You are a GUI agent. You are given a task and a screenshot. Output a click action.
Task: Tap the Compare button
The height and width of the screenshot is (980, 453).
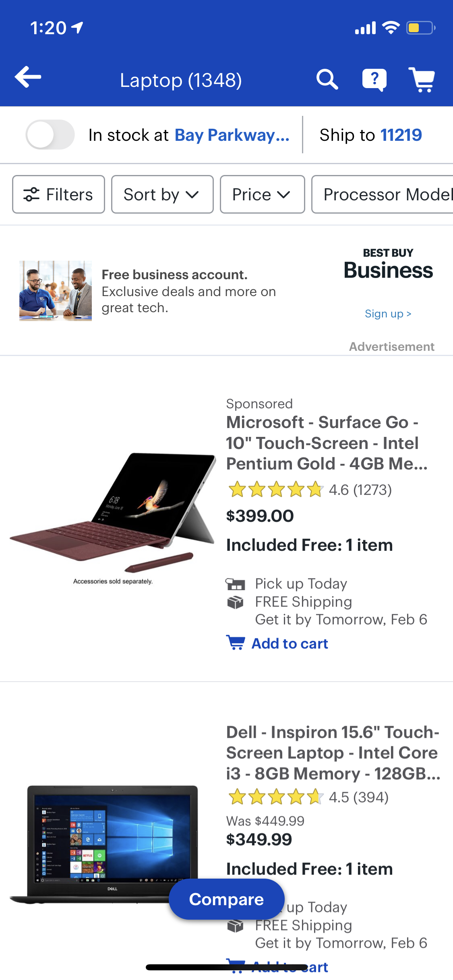[x=227, y=899]
